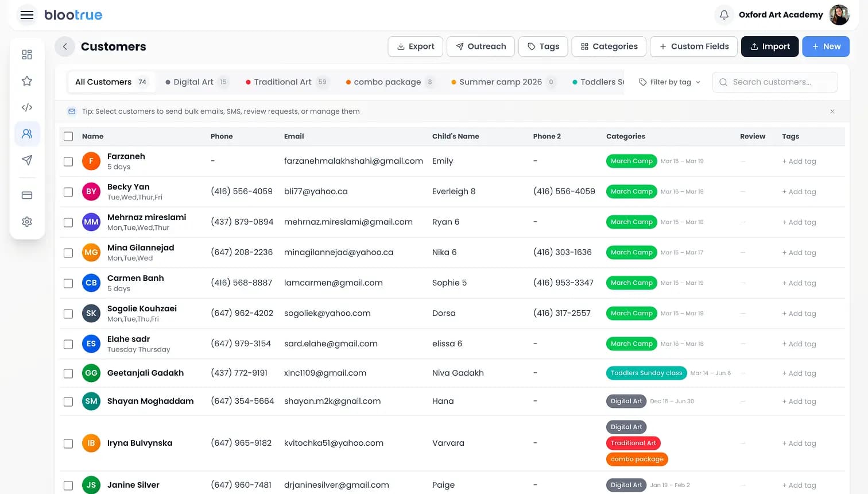Open the hamburger navigation menu

tap(26, 15)
